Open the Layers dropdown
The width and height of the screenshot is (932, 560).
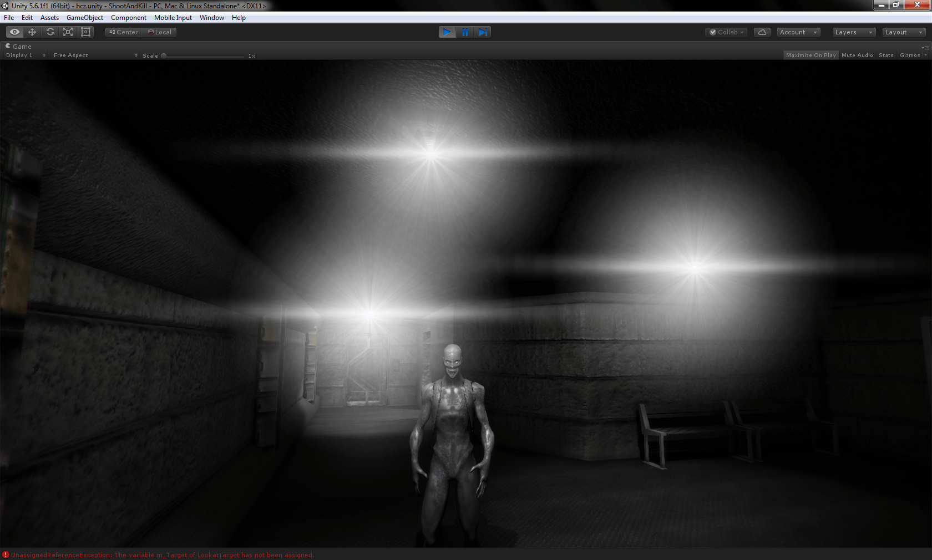[x=854, y=32]
